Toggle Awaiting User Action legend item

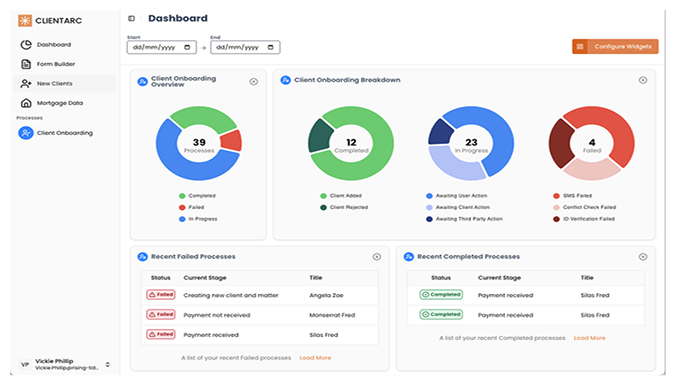(457, 196)
